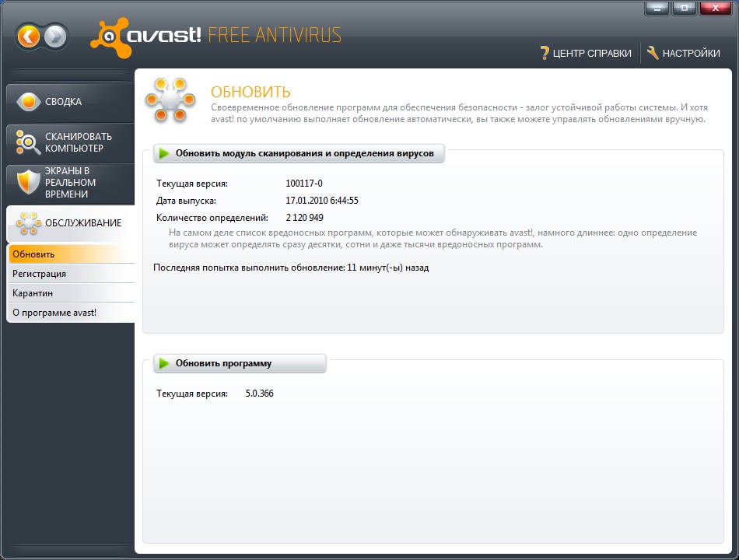Click definitions count 2 120 949

click(x=304, y=217)
